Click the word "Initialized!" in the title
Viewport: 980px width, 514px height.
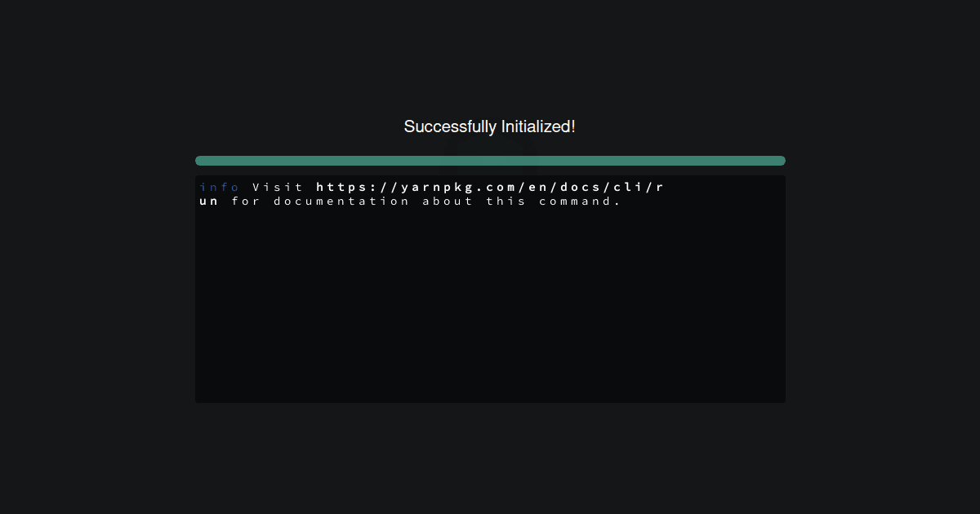click(x=538, y=126)
